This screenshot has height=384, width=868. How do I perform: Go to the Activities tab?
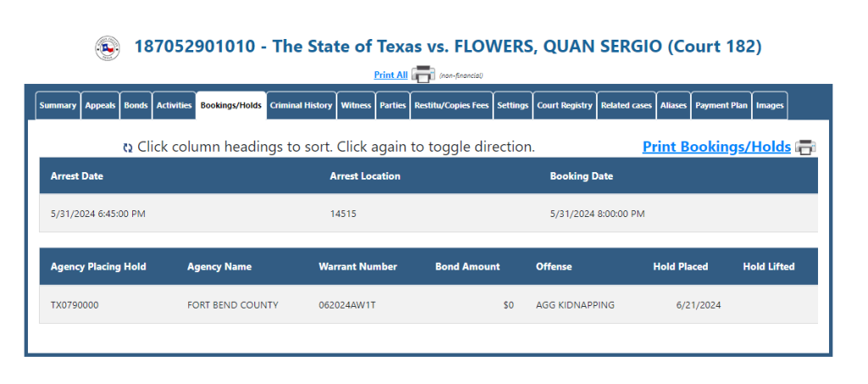174,106
